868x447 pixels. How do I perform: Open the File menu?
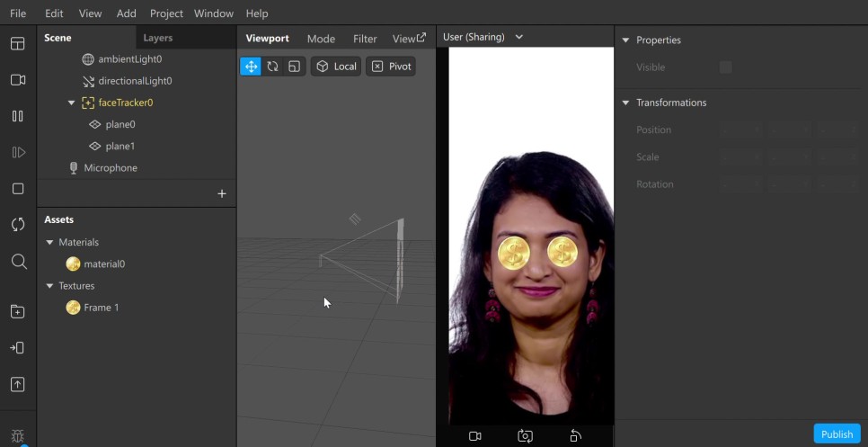(x=18, y=13)
